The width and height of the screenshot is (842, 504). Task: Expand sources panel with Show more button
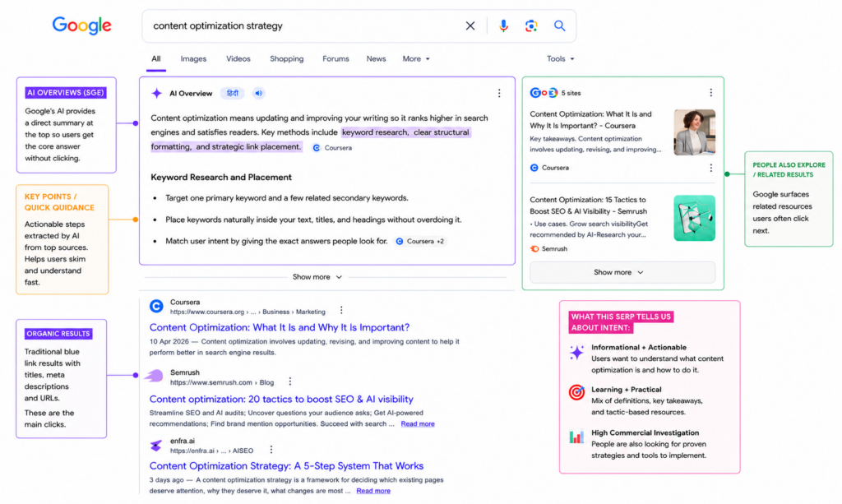click(x=622, y=273)
